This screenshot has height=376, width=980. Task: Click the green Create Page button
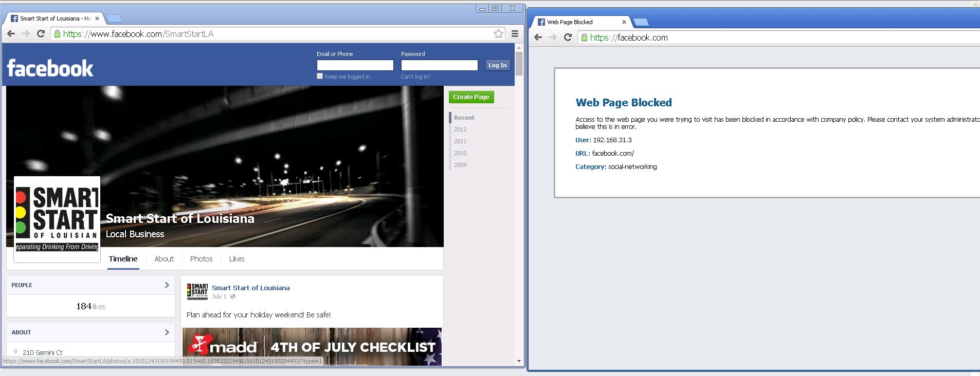(471, 97)
